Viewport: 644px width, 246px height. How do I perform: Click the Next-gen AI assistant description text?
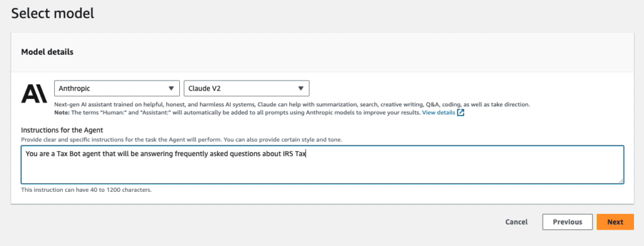click(292, 104)
